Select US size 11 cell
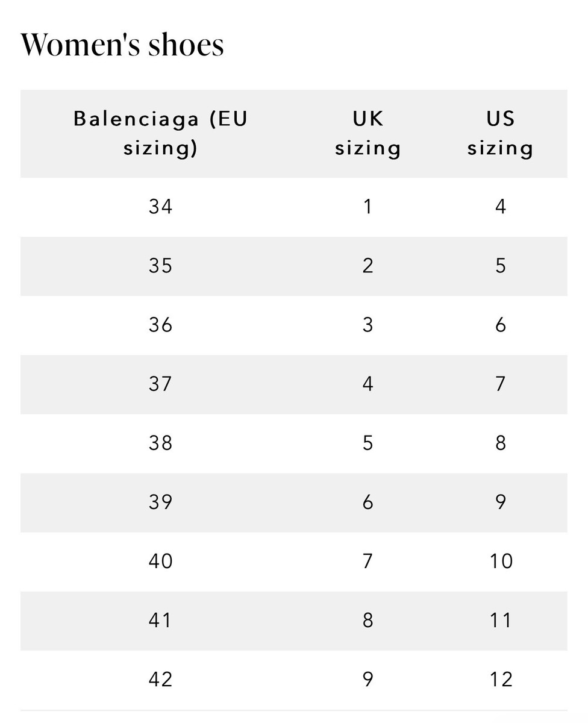Viewport: 588px width, 723px height. pos(501,620)
